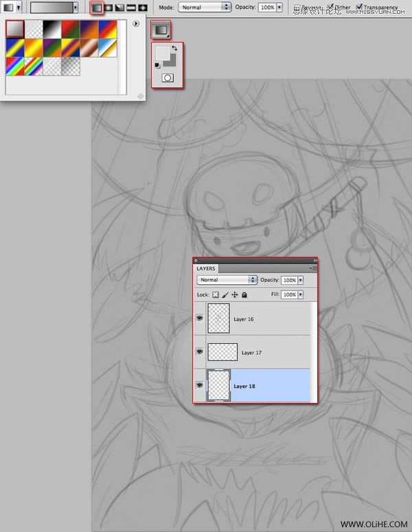Hide Layer 17 using eye icon
The width and height of the screenshot is (412, 532).
200,351
